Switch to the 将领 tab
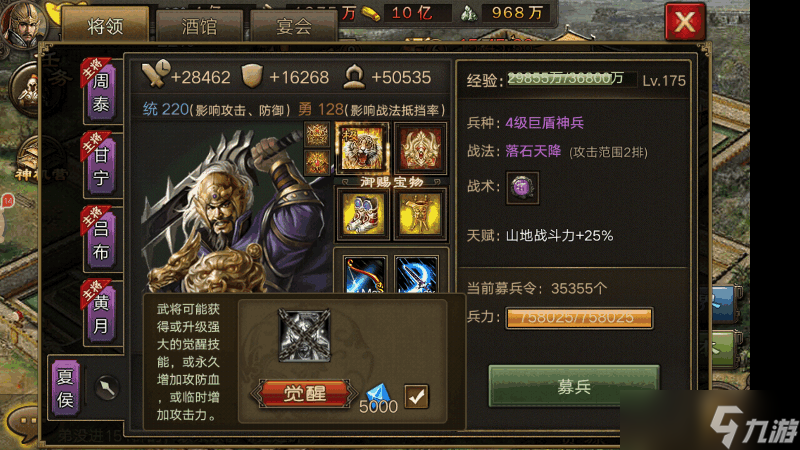This screenshot has width=800, height=450. [106, 26]
